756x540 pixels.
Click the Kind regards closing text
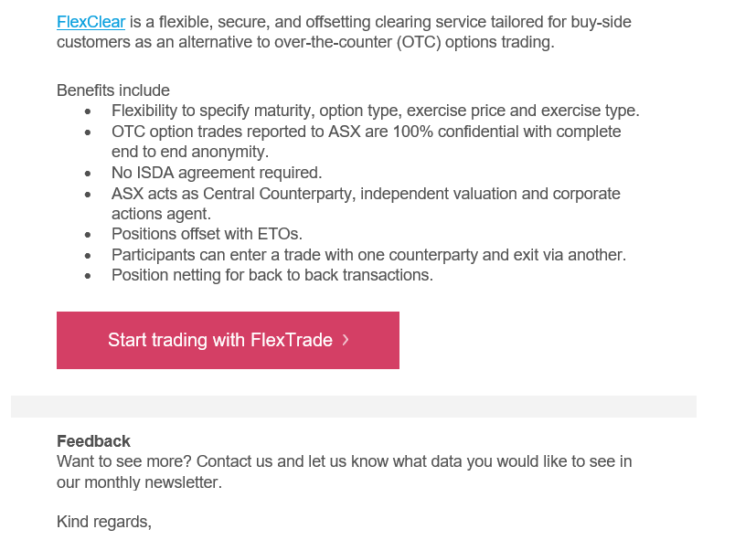(x=103, y=522)
